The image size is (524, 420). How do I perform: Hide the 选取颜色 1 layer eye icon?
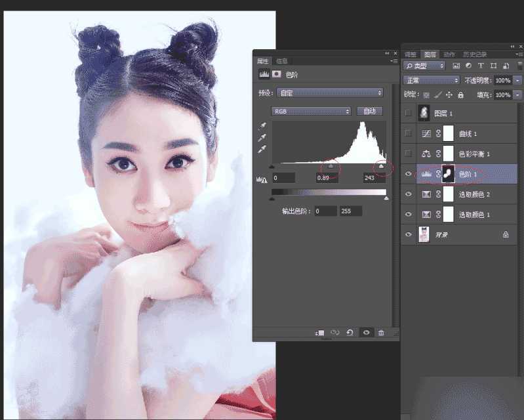[408, 215]
